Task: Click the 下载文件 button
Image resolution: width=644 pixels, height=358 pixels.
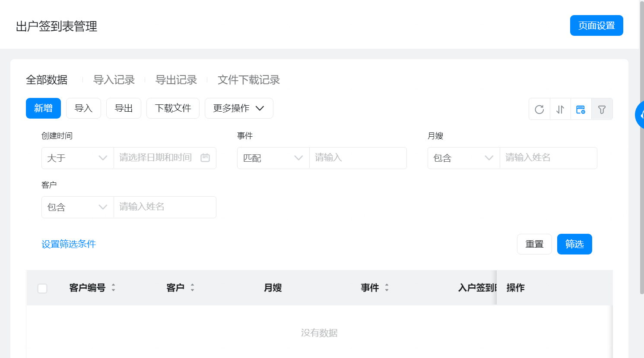Action: pos(173,108)
